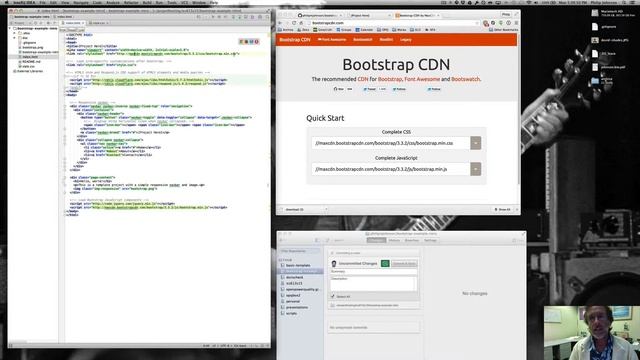The height and width of the screenshot is (360, 640).
Task: Open the File menu in IntelliJ IDEA
Action: coord(42,2)
